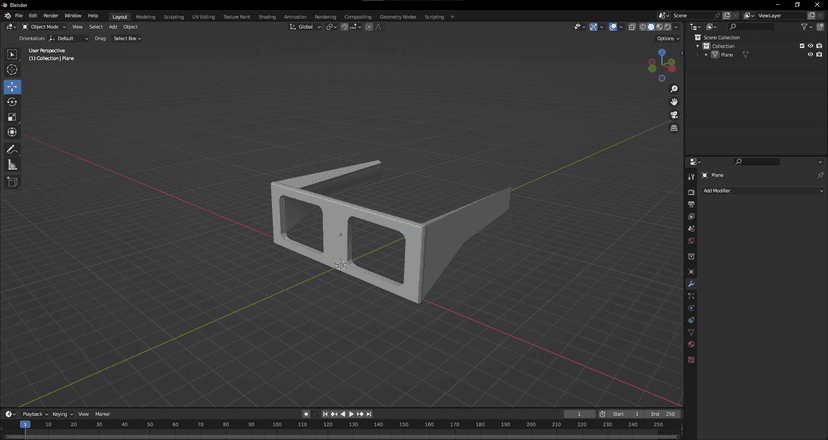Screen dimensions: 828x440
Task: Hide Plane object with eye icon
Action: 811,54
